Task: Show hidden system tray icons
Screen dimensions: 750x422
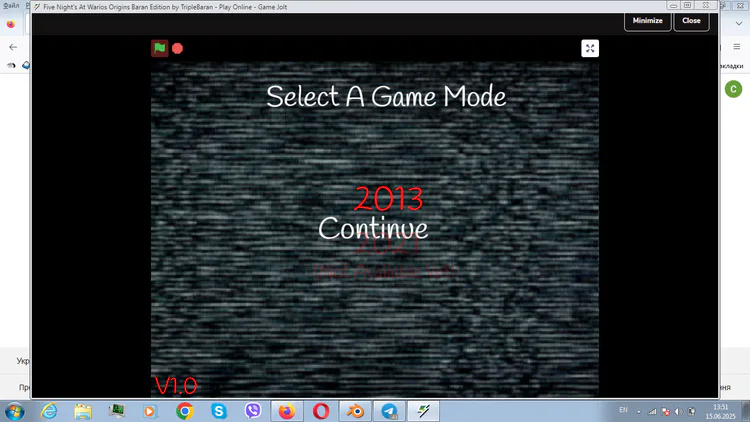Action: coord(639,411)
